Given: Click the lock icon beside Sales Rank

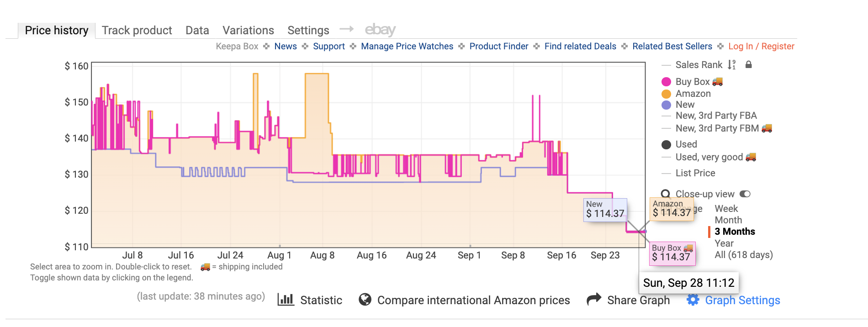Looking at the screenshot, I should click(748, 65).
